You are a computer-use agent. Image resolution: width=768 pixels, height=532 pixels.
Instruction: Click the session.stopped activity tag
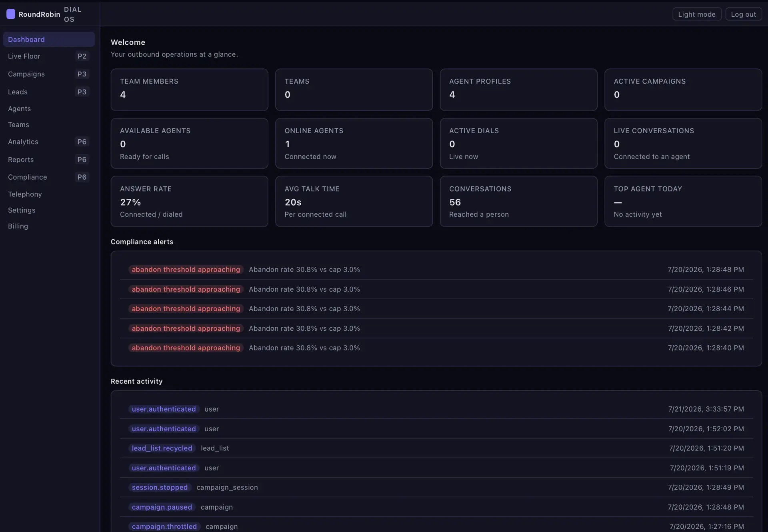click(160, 487)
